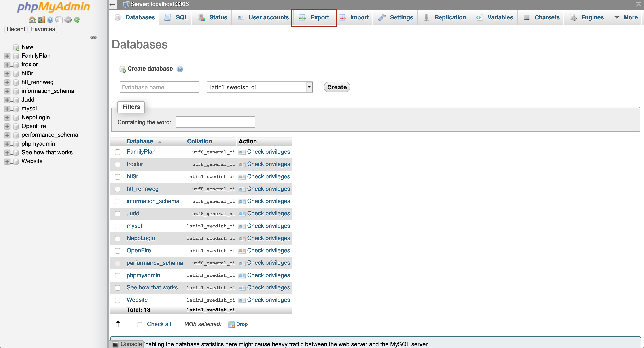Viewport: 644px width, 348px height.
Task: Click New database icon in the tree
Action: click(16, 47)
